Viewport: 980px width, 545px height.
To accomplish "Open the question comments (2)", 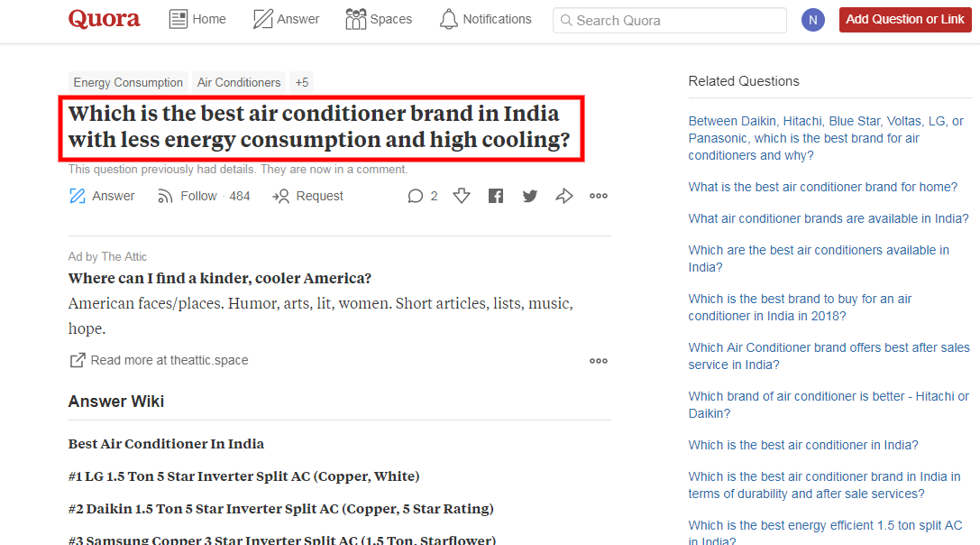I will 423,196.
